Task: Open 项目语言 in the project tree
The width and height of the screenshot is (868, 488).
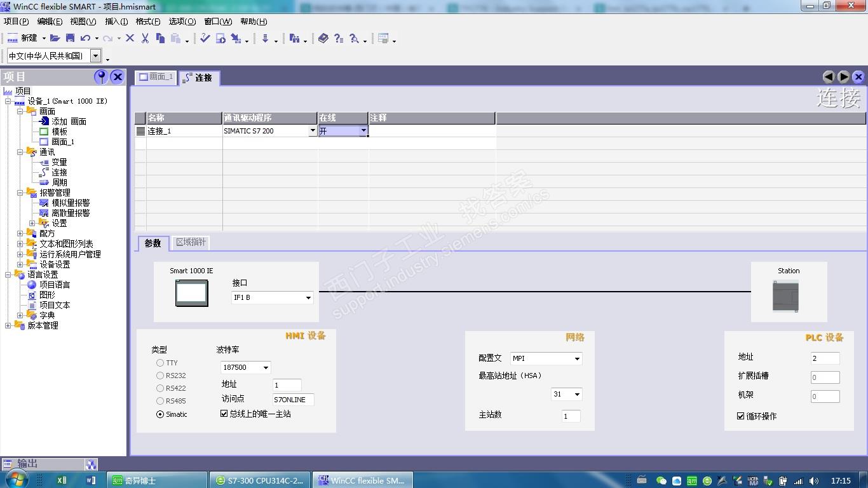Action: [x=55, y=285]
